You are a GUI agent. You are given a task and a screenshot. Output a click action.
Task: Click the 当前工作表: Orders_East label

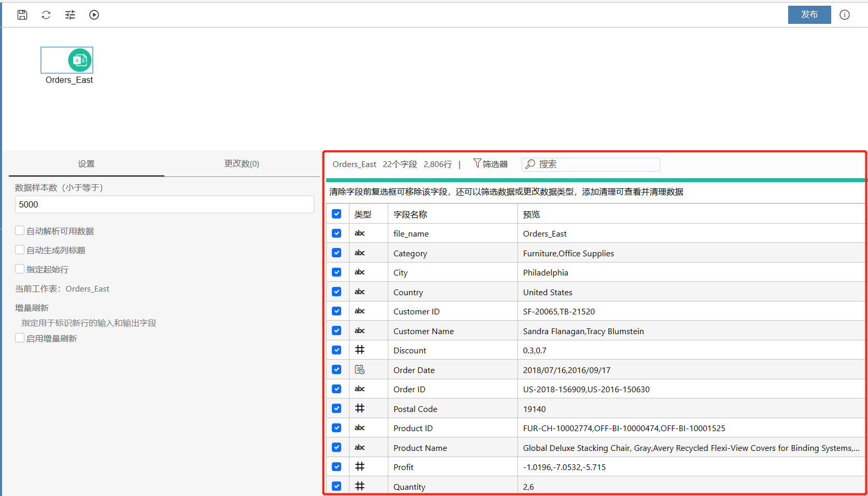[x=62, y=288]
